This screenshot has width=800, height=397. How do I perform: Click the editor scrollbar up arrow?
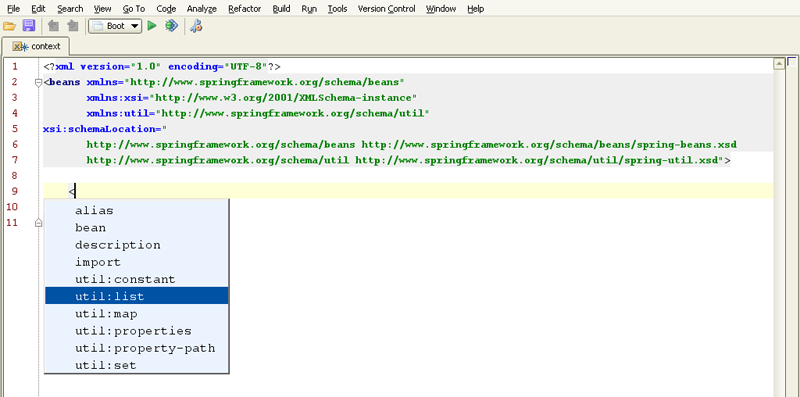(779, 64)
